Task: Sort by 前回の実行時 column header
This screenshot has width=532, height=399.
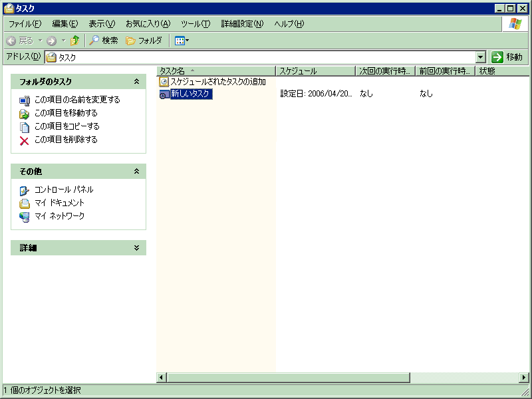Action: [x=446, y=71]
